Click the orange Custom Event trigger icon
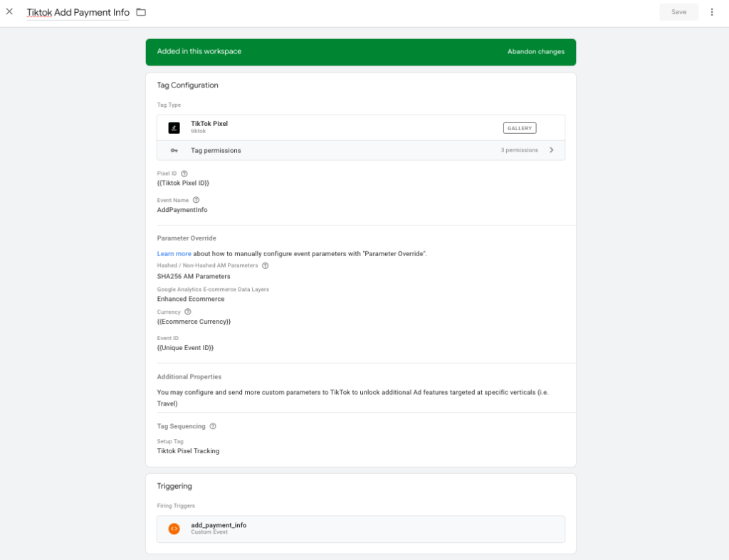The height and width of the screenshot is (560, 729). tap(174, 529)
